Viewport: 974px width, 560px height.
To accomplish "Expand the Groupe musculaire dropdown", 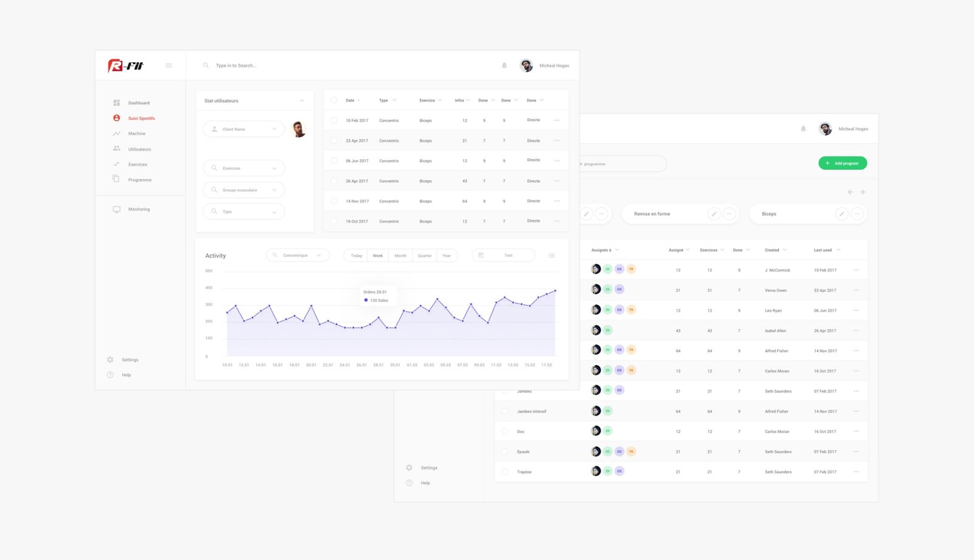I will (244, 190).
